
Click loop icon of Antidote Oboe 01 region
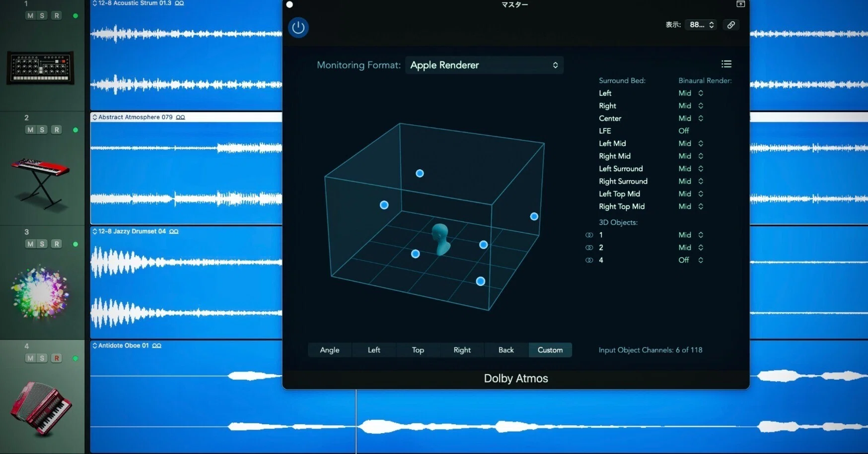[156, 346]
